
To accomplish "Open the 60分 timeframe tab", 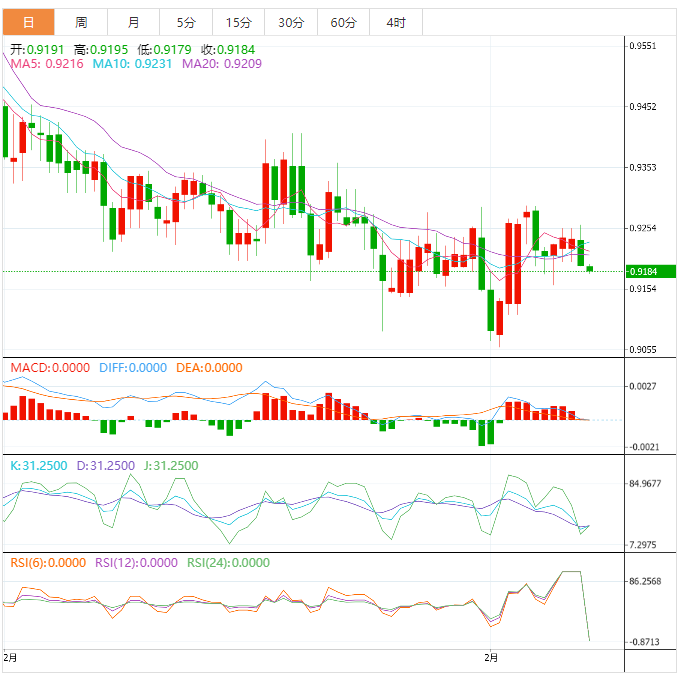I will [x=343, y=22].
